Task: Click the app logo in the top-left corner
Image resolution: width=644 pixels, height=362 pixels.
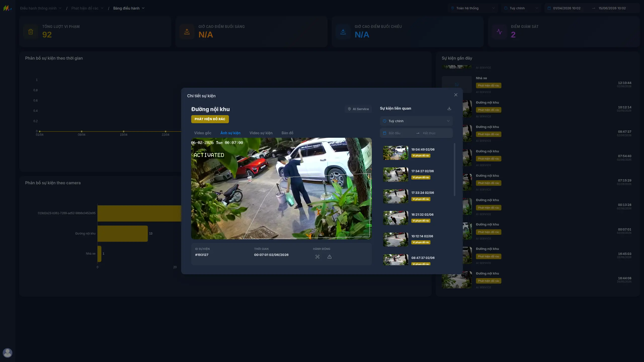Action: pos(7,8)
